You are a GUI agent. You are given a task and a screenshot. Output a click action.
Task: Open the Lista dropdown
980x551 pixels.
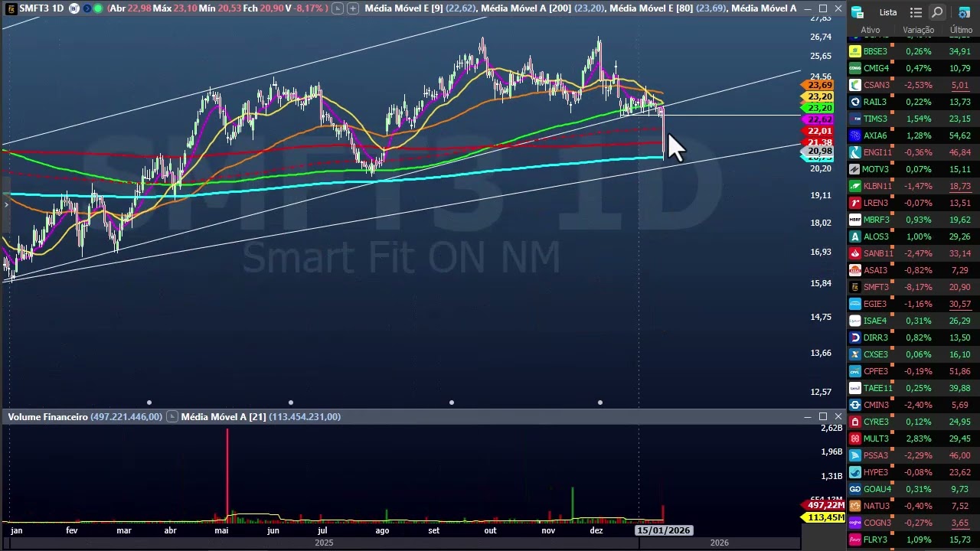(x=888, y=13)
